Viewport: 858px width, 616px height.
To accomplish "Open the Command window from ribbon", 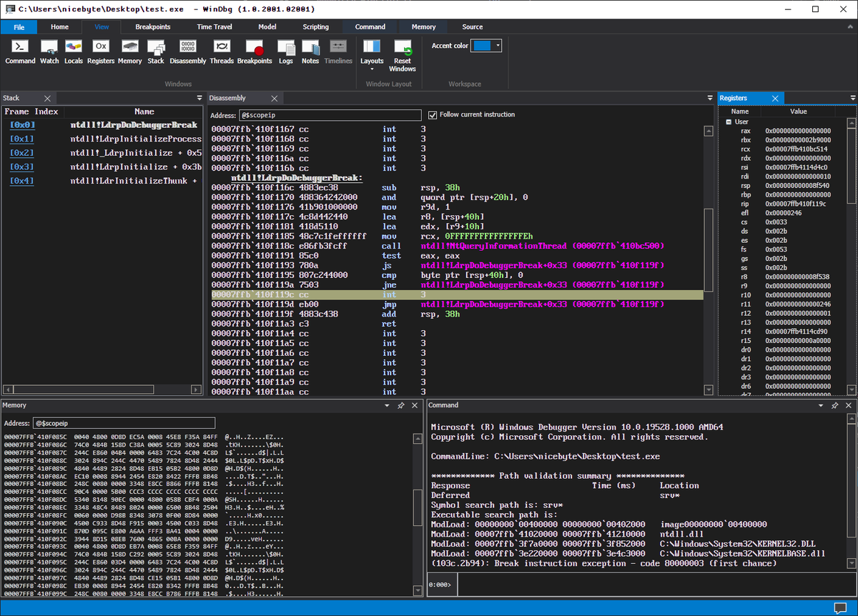I will click(x=20, y=51).
